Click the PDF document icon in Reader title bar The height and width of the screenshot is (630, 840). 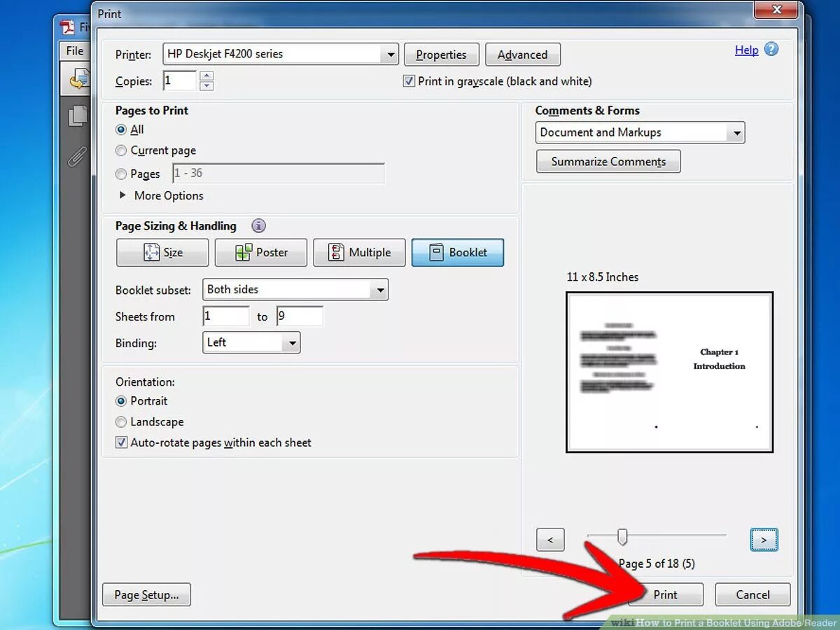(67, 27)
